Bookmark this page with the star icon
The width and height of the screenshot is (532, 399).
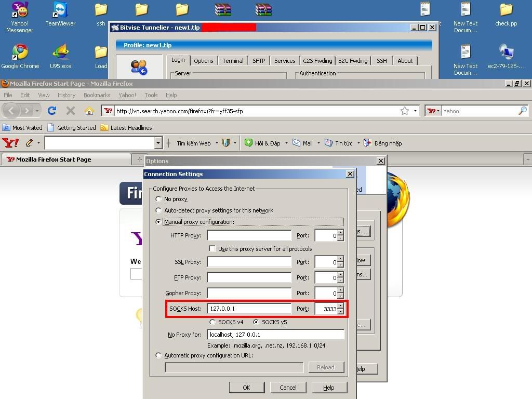pyautogui.click(x=404, y=111)
